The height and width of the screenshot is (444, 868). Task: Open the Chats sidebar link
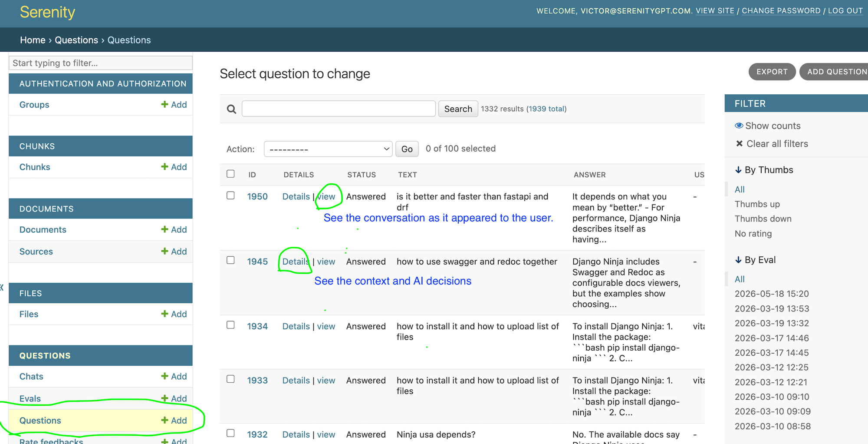coord(31,377)
